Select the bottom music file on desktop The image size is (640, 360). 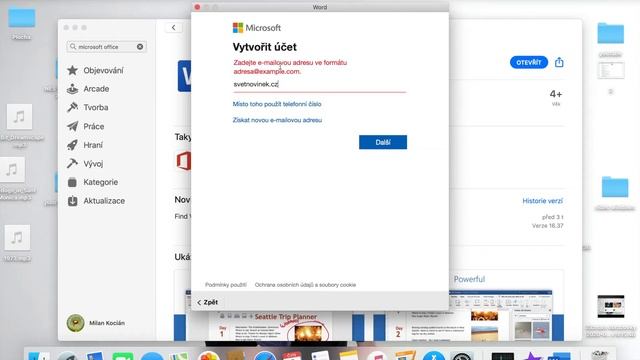(x=17, y=238)
